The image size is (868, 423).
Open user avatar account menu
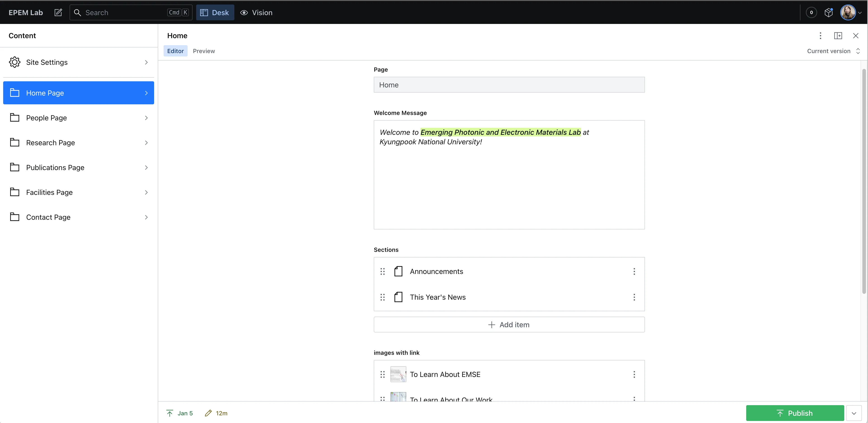[x=849, y=12]
